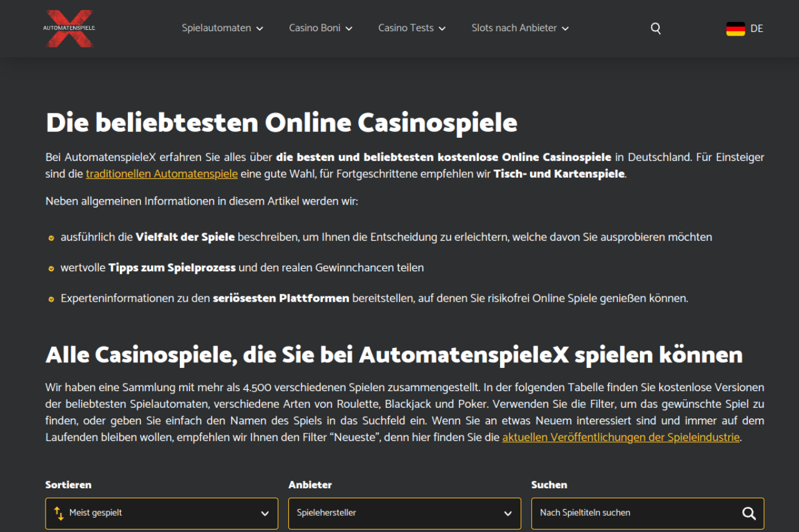Click the chevron beside Casino Boni
This screenshot has height=532, width=799.
[x=349, y=29]
